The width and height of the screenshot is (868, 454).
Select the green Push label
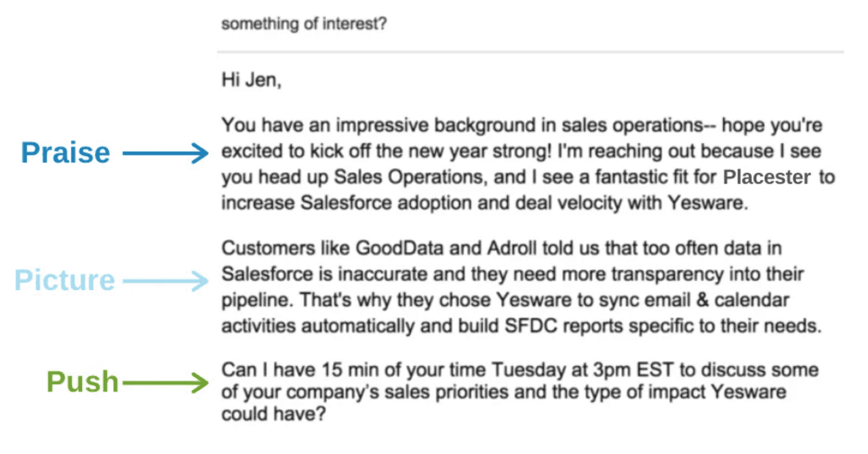82,382
